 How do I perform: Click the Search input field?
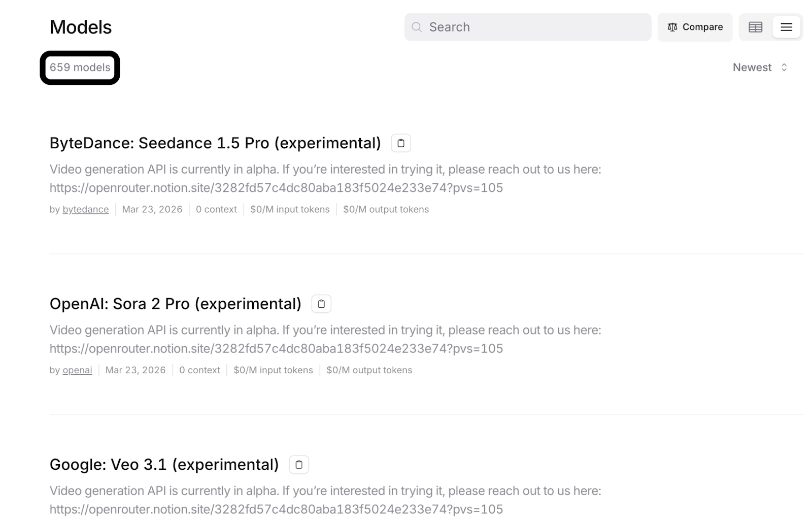(x=527, y=27)
